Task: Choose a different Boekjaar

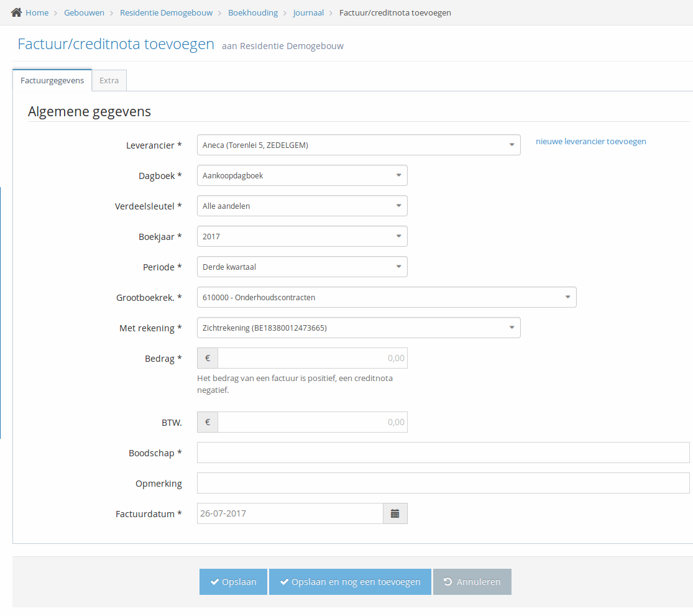Action: click(x=301, y=236)
